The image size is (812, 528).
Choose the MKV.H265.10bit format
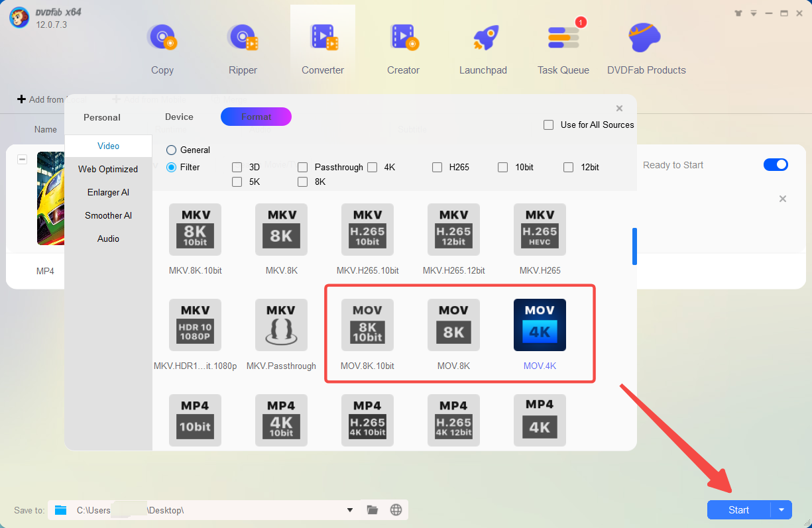click(x=367, y=229)
